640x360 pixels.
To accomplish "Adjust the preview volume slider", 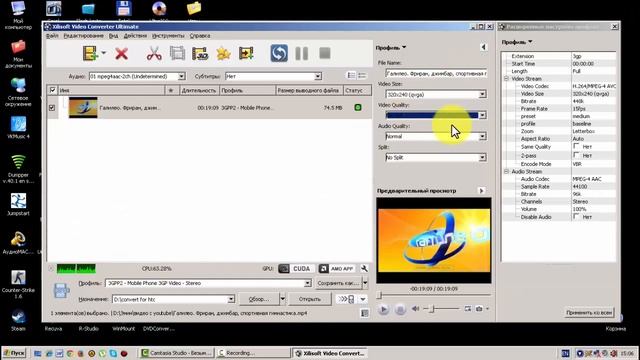I will [x=441, y=309].
